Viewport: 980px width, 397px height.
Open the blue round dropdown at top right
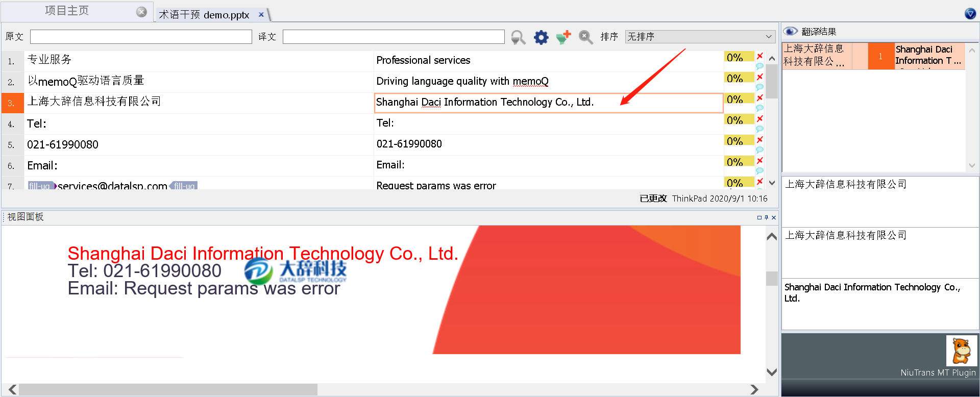point(970,14)
